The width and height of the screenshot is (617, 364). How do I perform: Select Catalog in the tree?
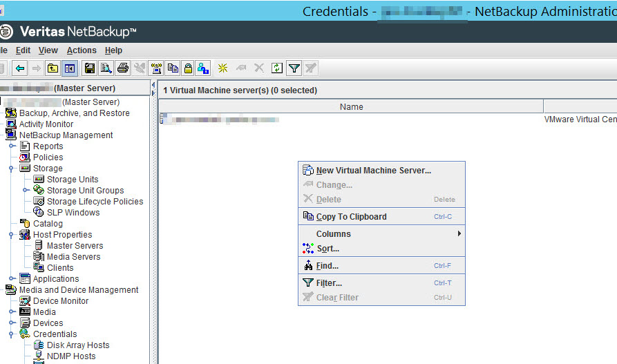48,224
